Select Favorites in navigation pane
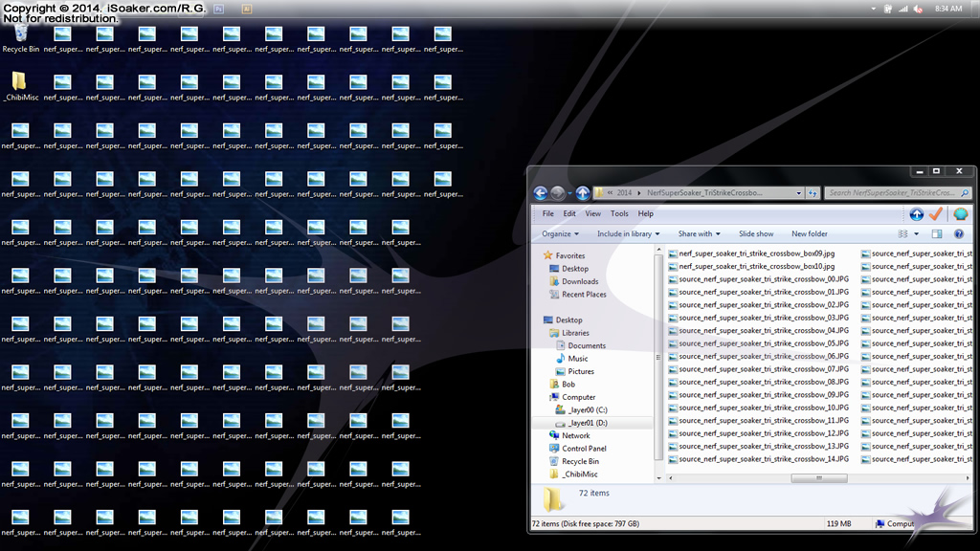The height and width of the screenshot is (551, 980). coord(565,255)
